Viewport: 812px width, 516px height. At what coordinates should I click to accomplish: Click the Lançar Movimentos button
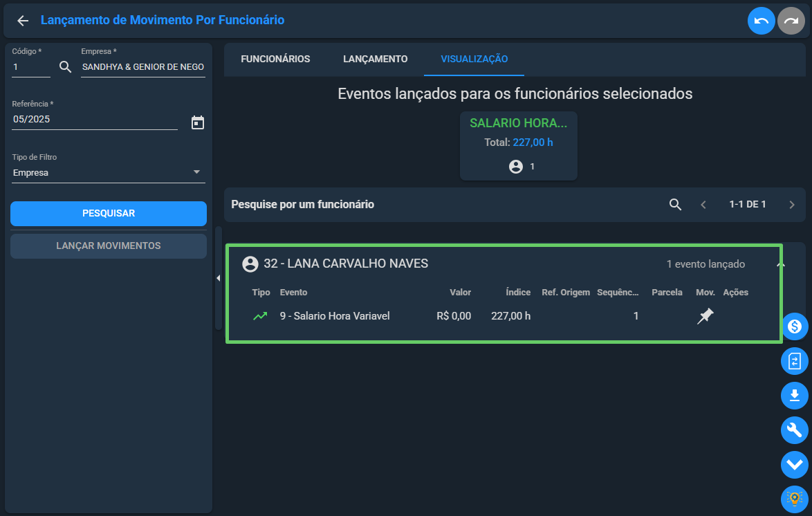[108, 246]
